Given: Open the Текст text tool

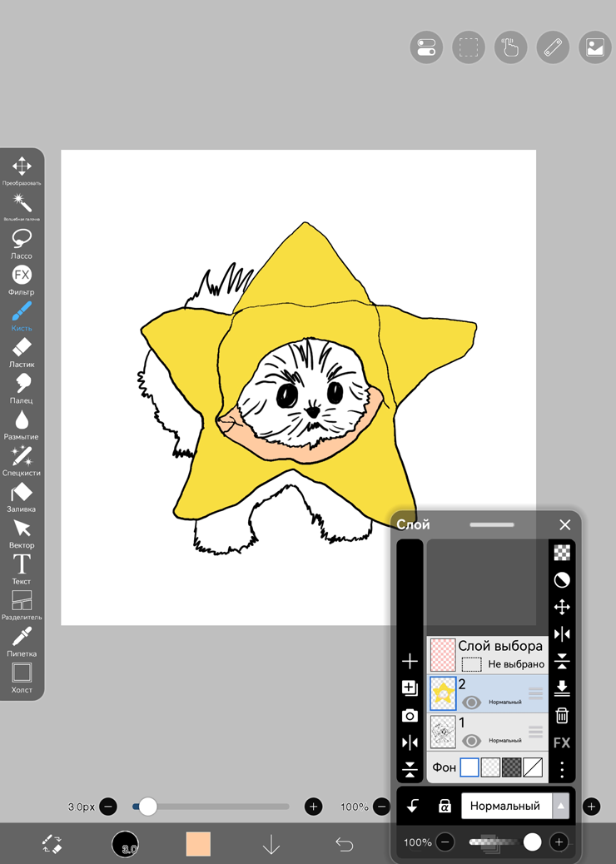Looking at the screenshot, I should (22, 567).
